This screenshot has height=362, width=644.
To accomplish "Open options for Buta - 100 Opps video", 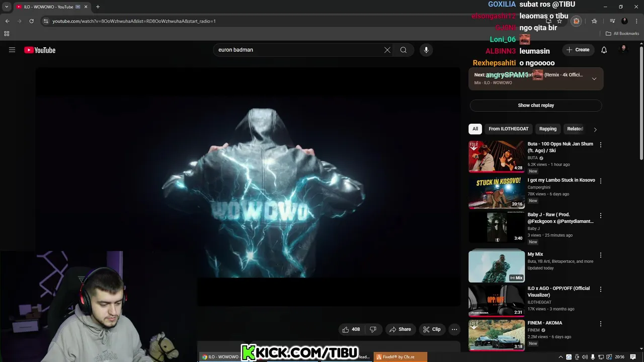I will 600,145.
